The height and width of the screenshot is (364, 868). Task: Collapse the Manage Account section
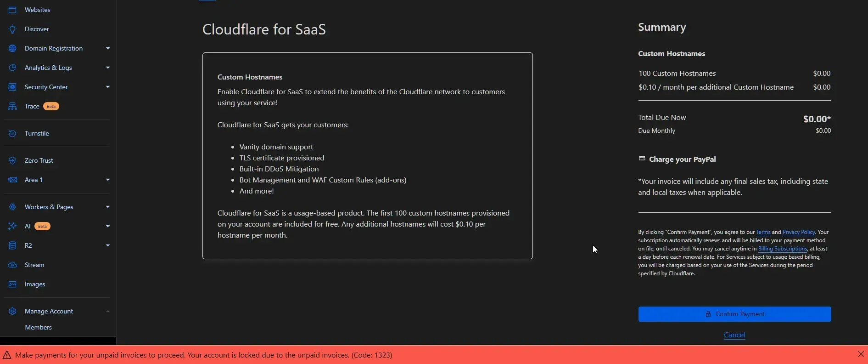(107, 311)
